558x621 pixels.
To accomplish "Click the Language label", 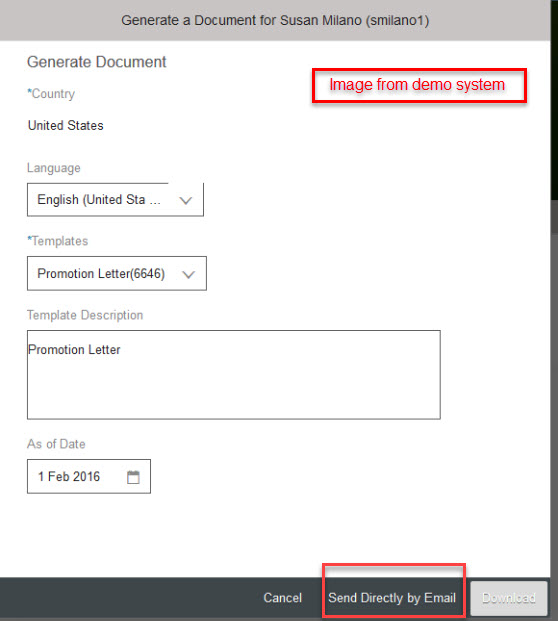I will [54, 168].
